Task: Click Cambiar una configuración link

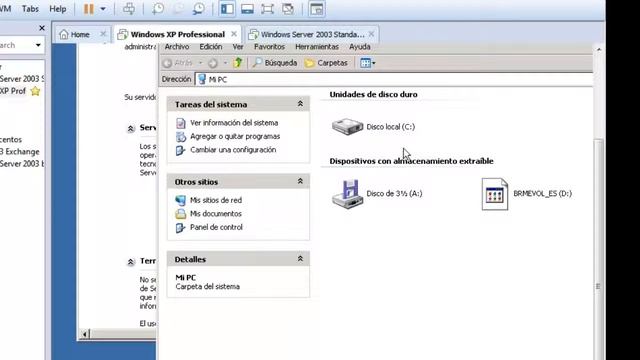Action: pyautogui.click(x=233, y=150)
